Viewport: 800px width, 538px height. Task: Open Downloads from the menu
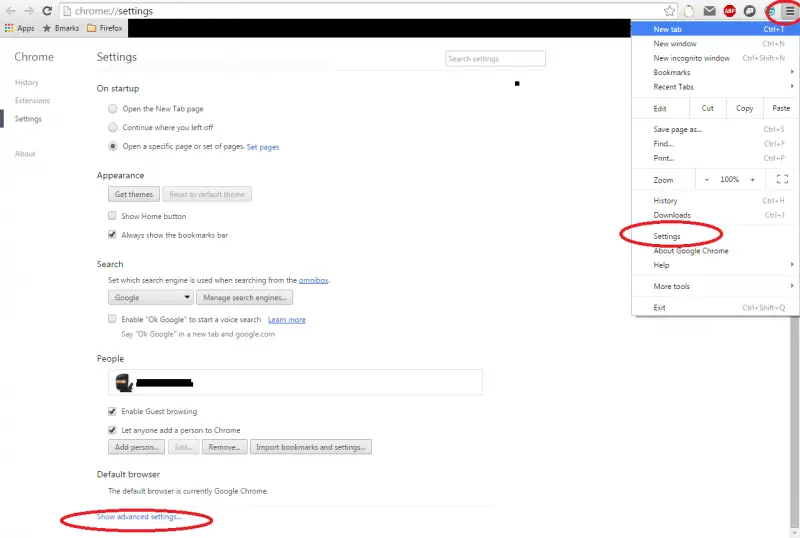tap(715, 215)
